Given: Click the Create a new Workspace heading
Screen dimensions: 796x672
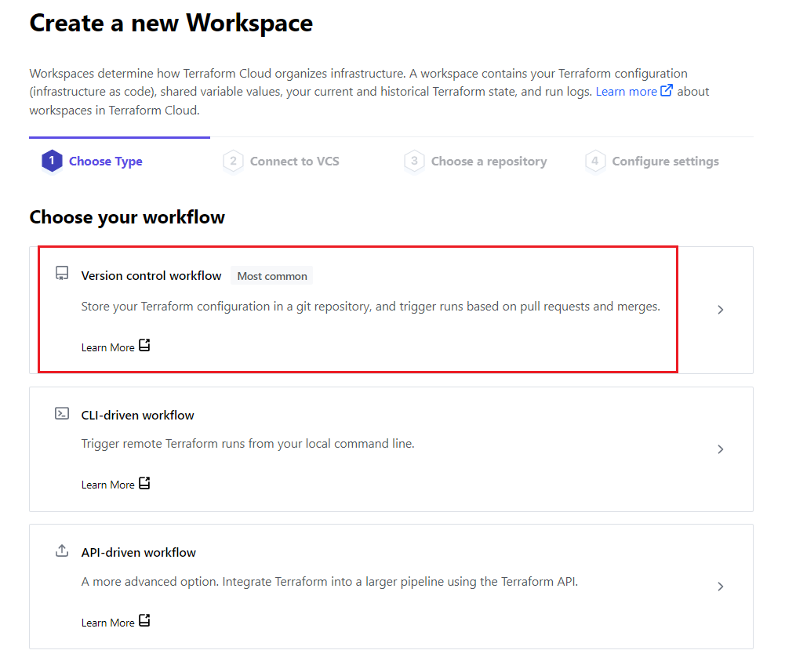Looking at the screenshot, I should point(171,23).
